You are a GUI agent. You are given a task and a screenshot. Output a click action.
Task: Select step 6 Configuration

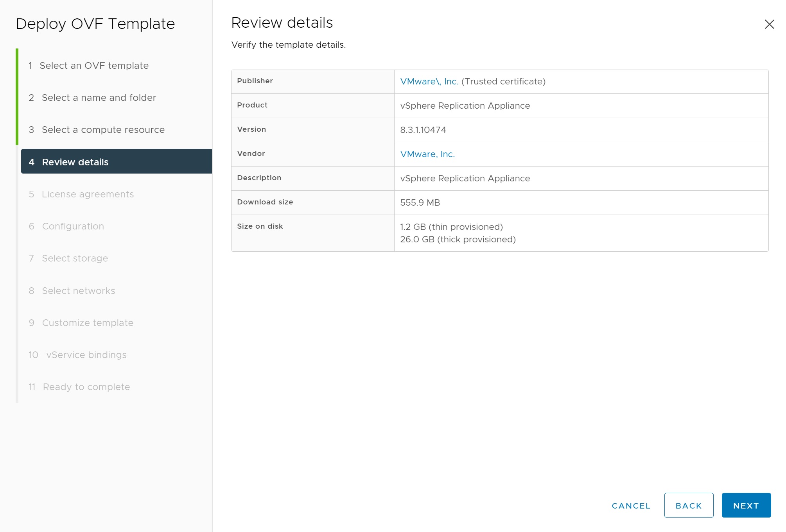[73, 226]
